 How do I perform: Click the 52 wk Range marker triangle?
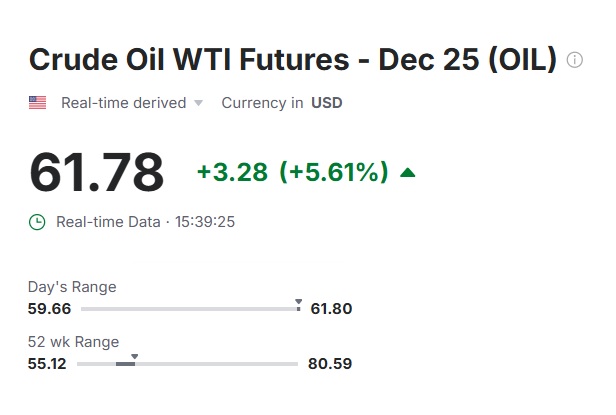[135, 356]
